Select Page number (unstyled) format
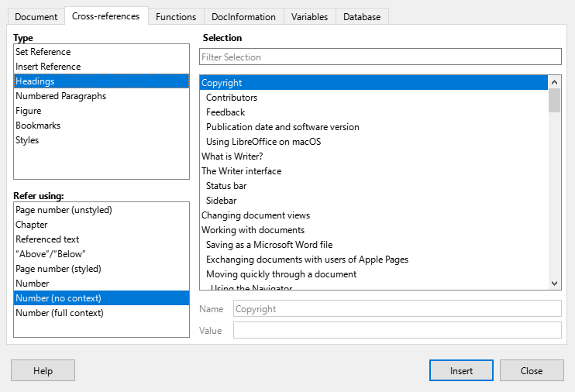 (x=102, y=210)
